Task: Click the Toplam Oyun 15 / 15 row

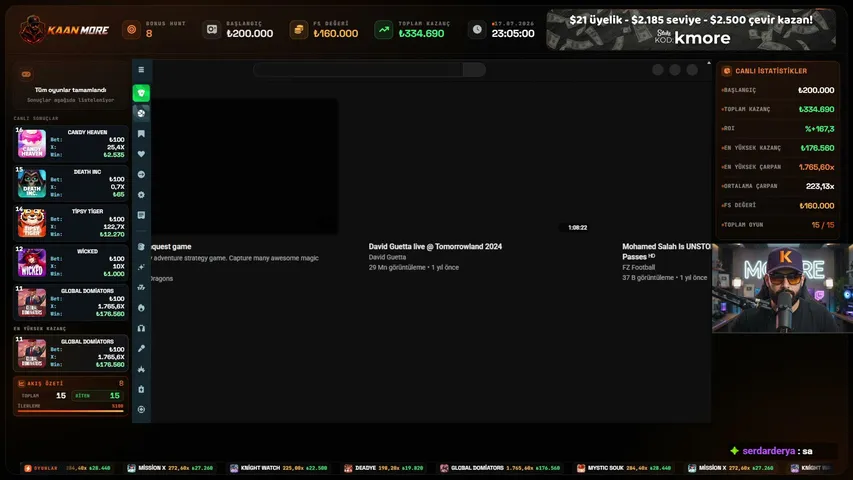Action: (x=777, y=225)
